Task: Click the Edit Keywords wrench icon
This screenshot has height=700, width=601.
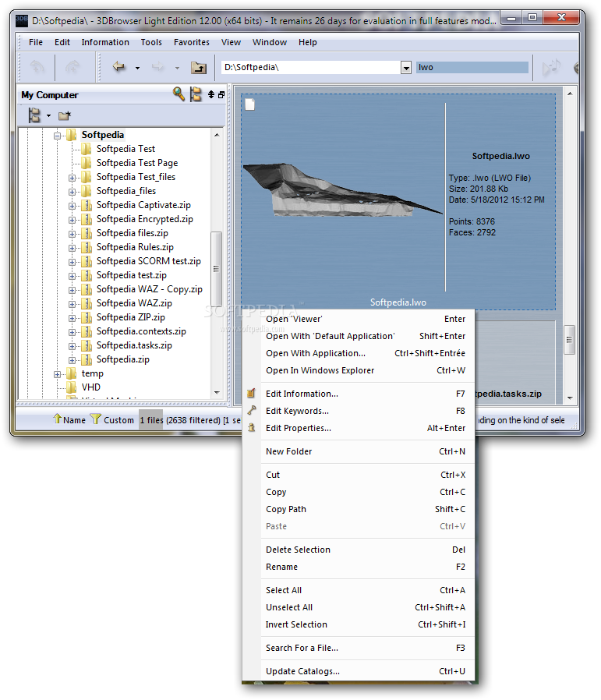Action: (251, 410)
